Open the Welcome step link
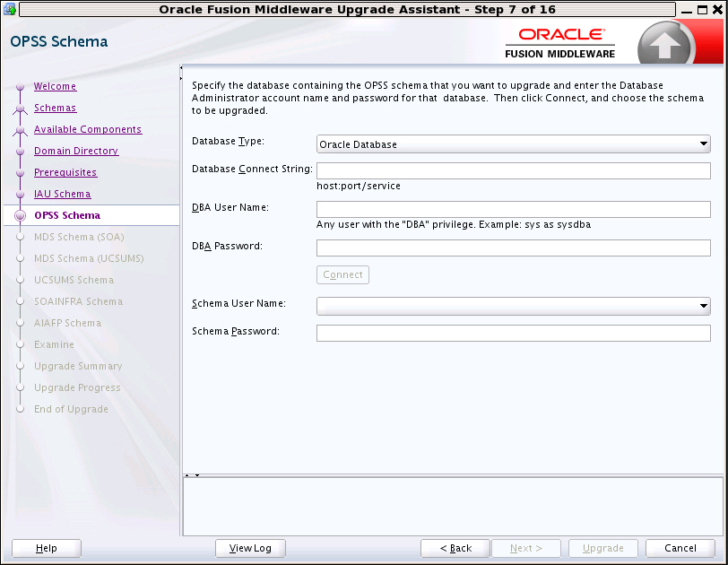 55,86
